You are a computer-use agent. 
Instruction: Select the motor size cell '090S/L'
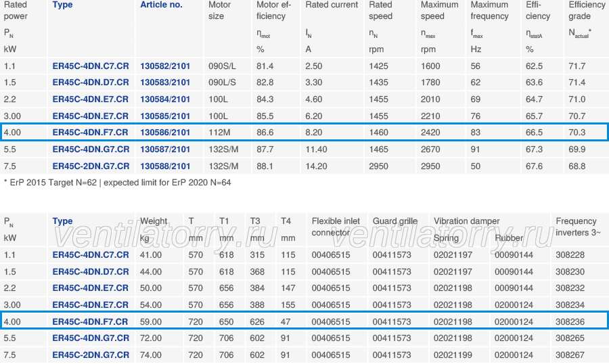222,66
